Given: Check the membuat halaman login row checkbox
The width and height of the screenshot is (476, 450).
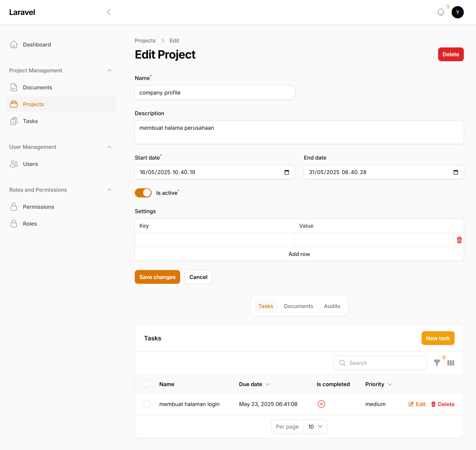Looking at the screenshot, I should click(x=147, y=404).
